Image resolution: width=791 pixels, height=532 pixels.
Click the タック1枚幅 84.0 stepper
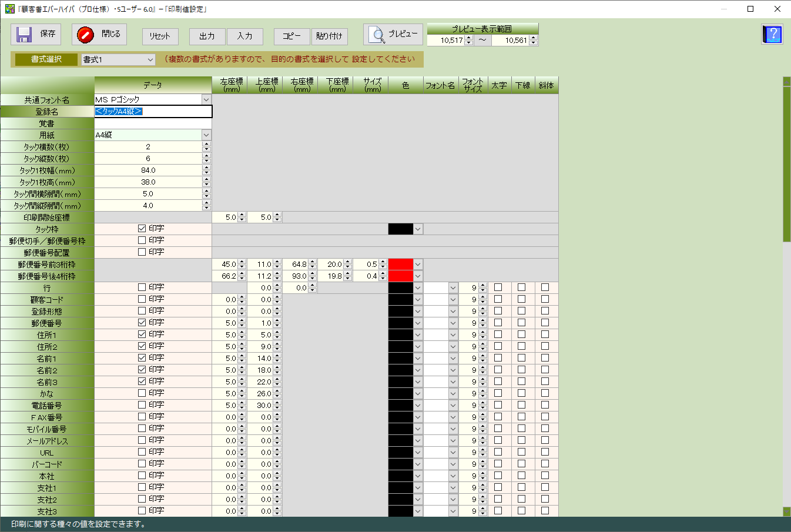(x=206, y=170)
